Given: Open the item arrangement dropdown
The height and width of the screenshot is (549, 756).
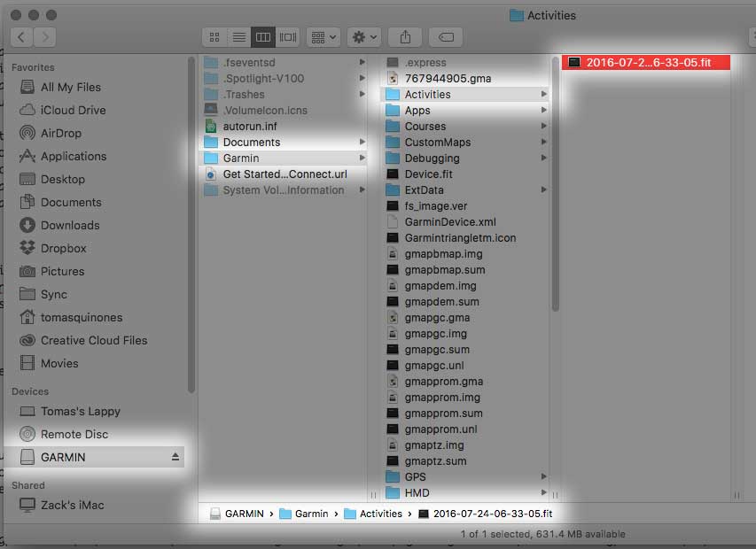Looking at the screenshot, I should (323, 37).
